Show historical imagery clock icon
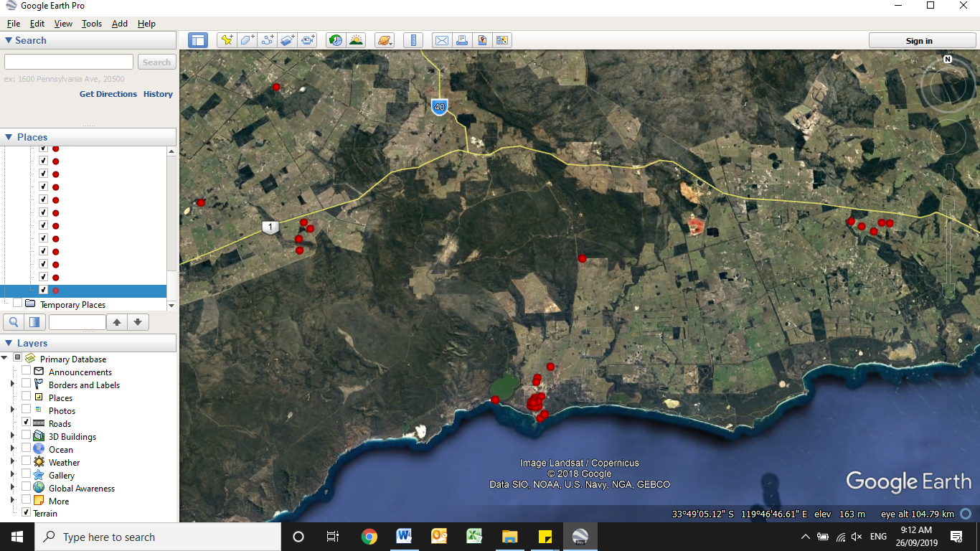 (x=334, y=40)
